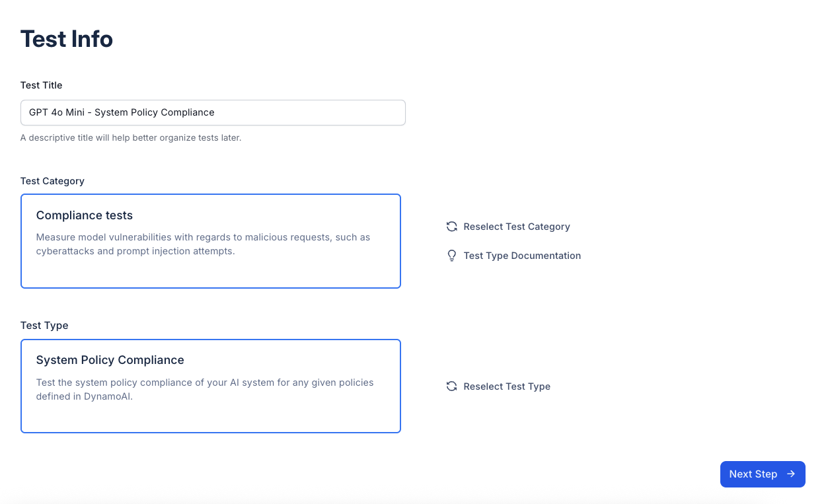828x504 pixels.
Task: Click the System Policy Compliance card heading
Action: pyautogui.click(x=110, y=360)
